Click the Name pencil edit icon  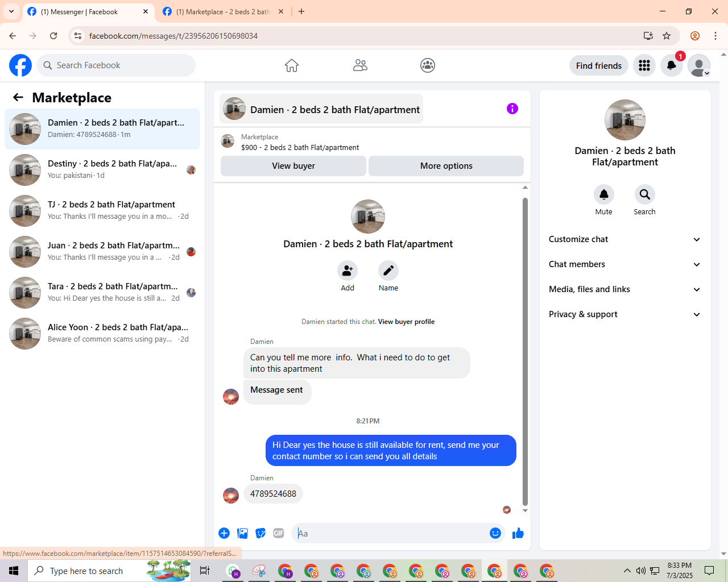click(x=388, y=271)
